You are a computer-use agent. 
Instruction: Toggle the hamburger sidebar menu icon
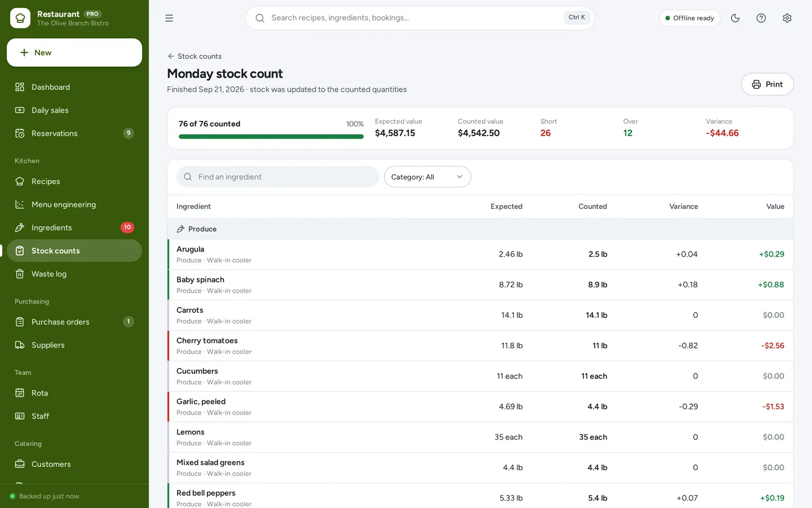pos(169,18)
